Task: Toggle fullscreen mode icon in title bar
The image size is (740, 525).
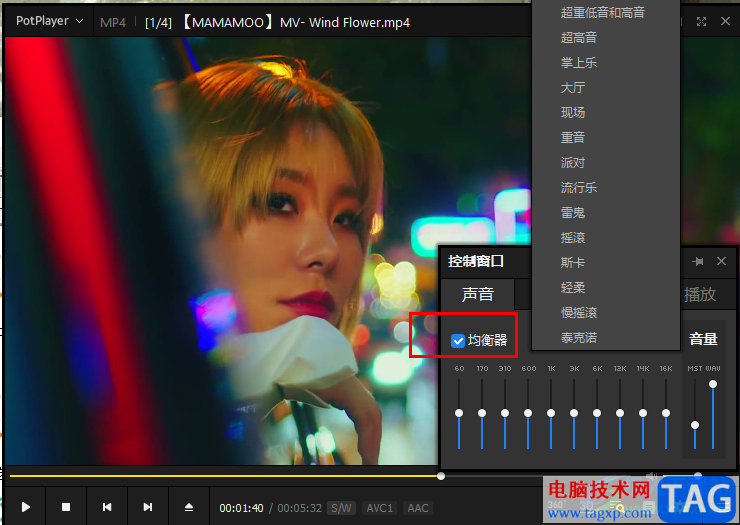Action: tap(701, 21)
